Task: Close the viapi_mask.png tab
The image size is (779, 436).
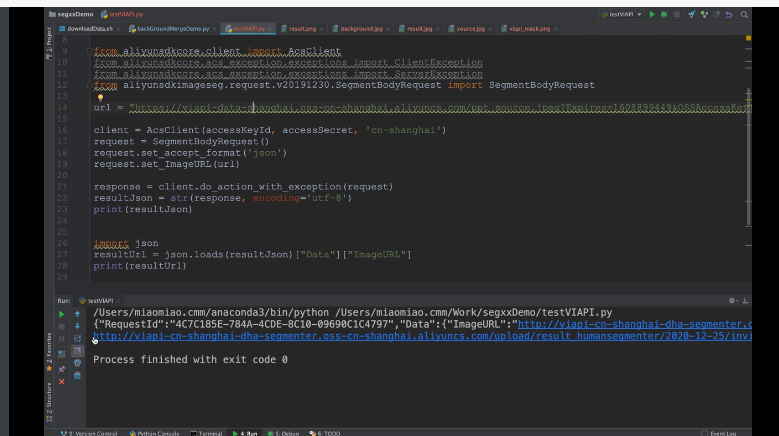Action: (555, 29)
